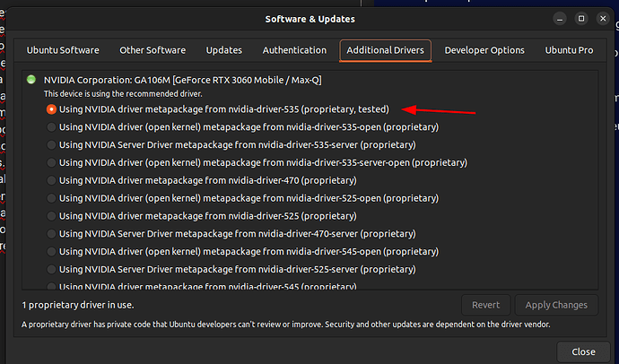Click 'This device is using the recommended driver.' text
619x364 pixels.
pyautogui.click(x=123, y=94)
